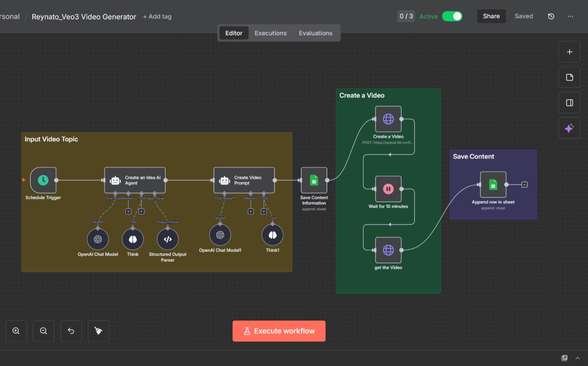The width and height of the screenshot is (588, 366).
Task: Click the Execute workflow button
Action: click(x=279, y=331)
